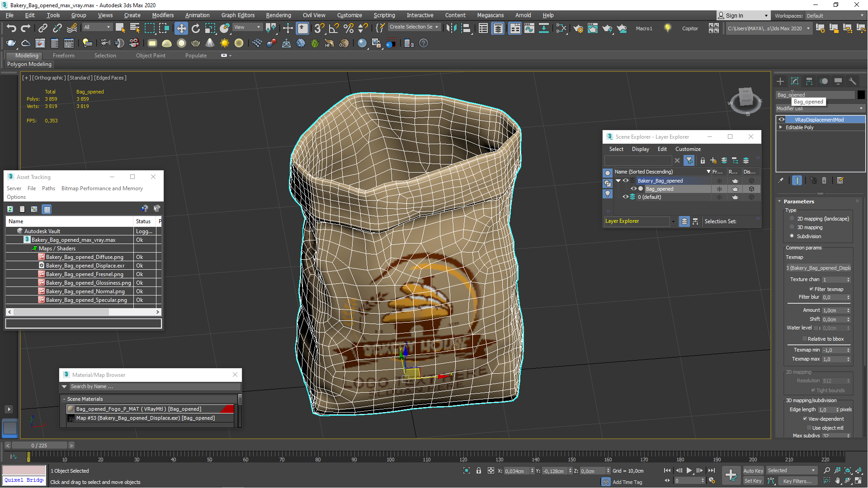The width and height of the screenshot is (868, 488).
Task: Open the Create Selection Set dropdown
Action: coord(414,27)
